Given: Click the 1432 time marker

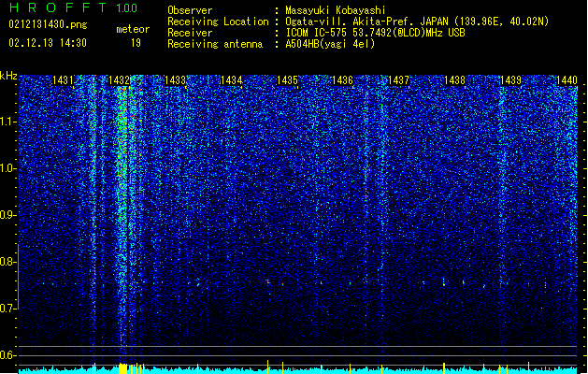Looking at the screenshot, I should pos(120,80).
